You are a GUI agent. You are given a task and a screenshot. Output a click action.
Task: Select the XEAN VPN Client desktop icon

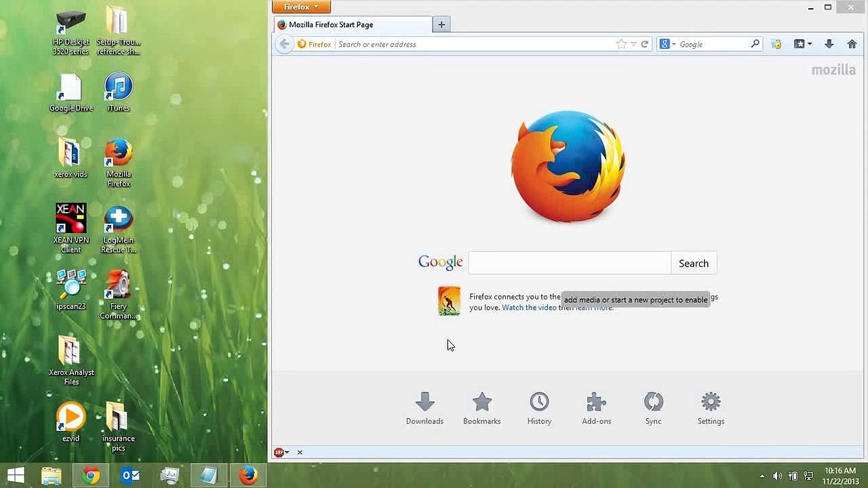(x=71, y=229)
